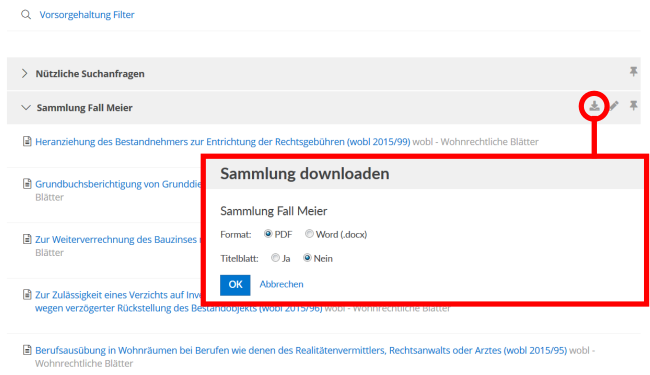Pin the Sammlung Fall Meier section

[x=633, y=106]
